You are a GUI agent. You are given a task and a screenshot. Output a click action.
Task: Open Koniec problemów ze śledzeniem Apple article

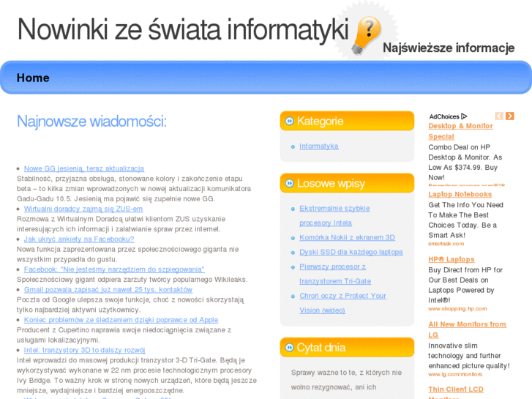point(121,320)
